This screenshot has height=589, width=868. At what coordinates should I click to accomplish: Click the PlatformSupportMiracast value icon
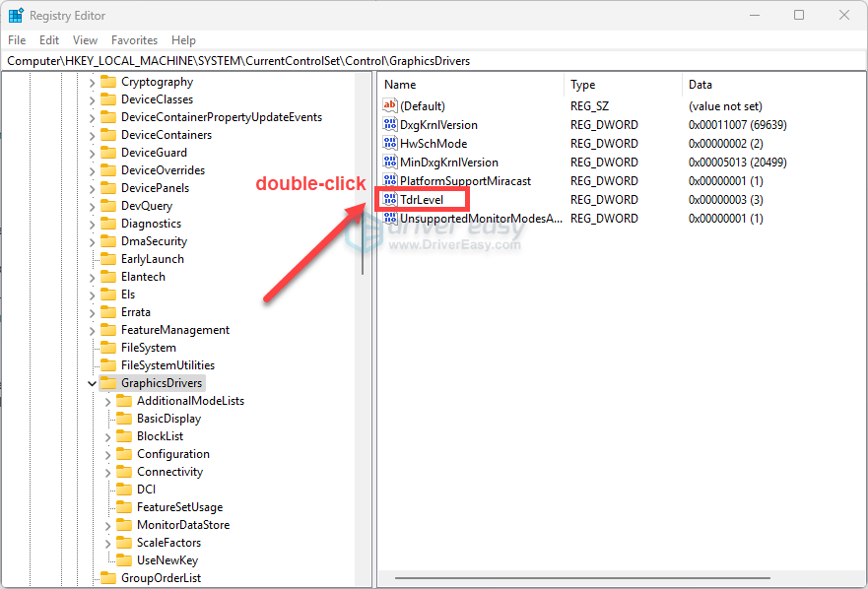[x=389, y=181]
